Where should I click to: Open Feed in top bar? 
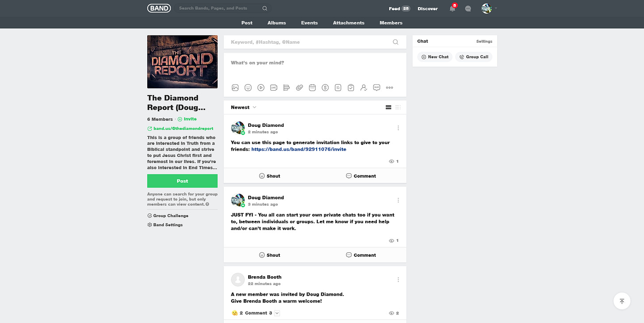pyautogui.click(x=399, y=8)
